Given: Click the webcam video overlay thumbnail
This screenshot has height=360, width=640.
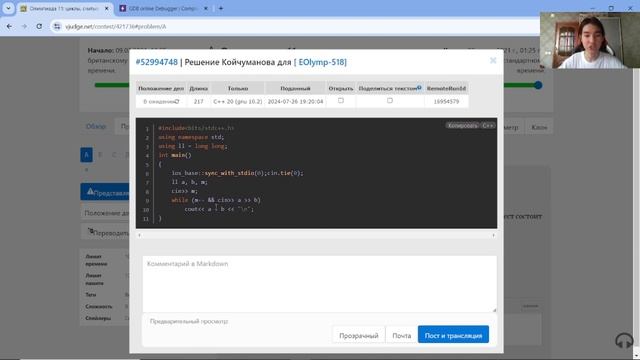Looking at the screenshot, I should (x=590, y=40).
